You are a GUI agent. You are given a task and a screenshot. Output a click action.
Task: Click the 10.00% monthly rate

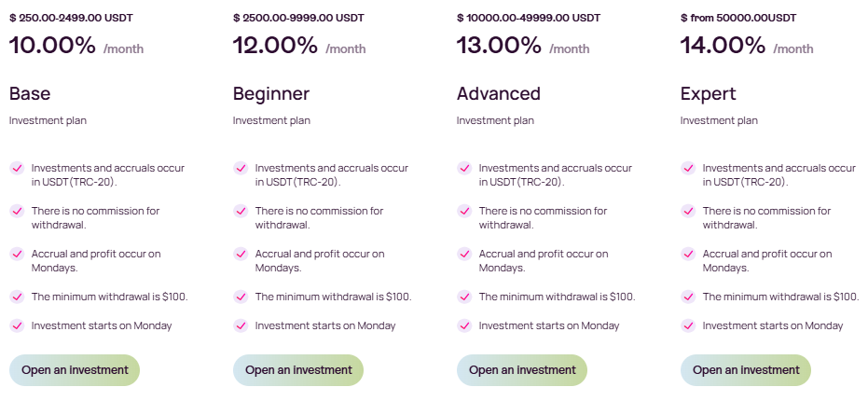(x=53, y=45)
